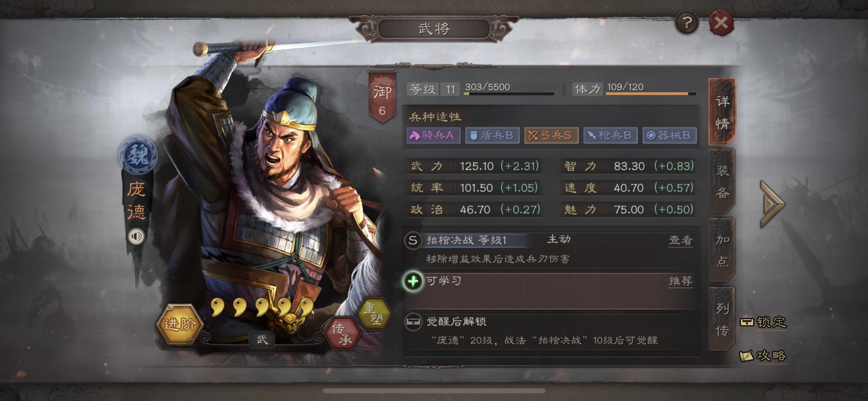868x401 pixels.
Task: Click the 查看 link for the skill
Action: click(x=681, y=240)
